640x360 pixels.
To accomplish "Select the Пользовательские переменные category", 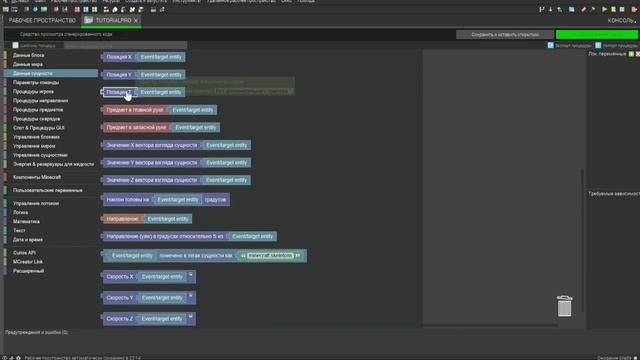I will point(47,190).
